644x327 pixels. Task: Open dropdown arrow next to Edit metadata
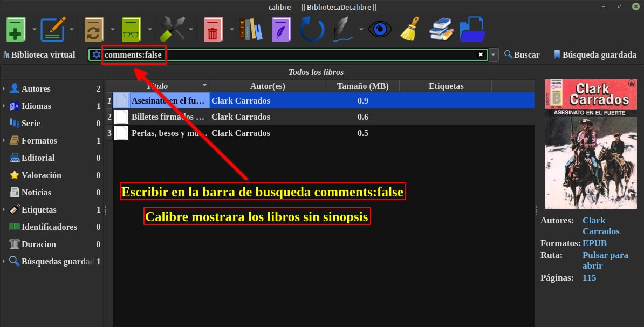click(71, 29)
